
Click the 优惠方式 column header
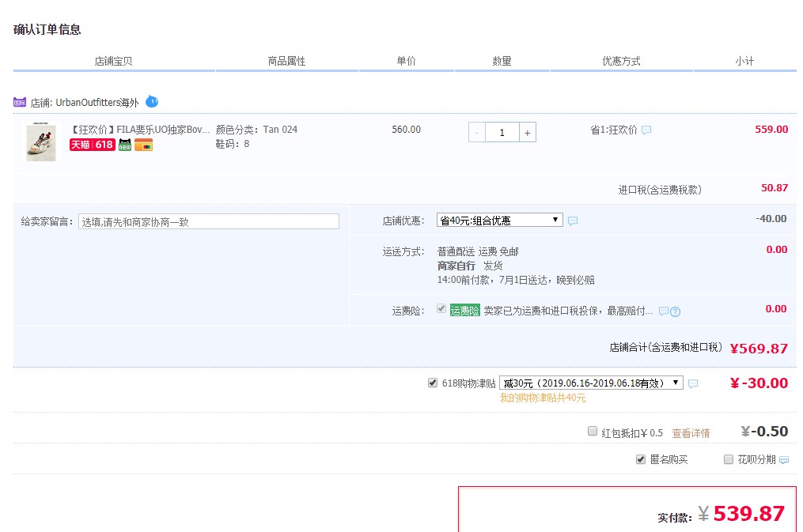point(621,61)
